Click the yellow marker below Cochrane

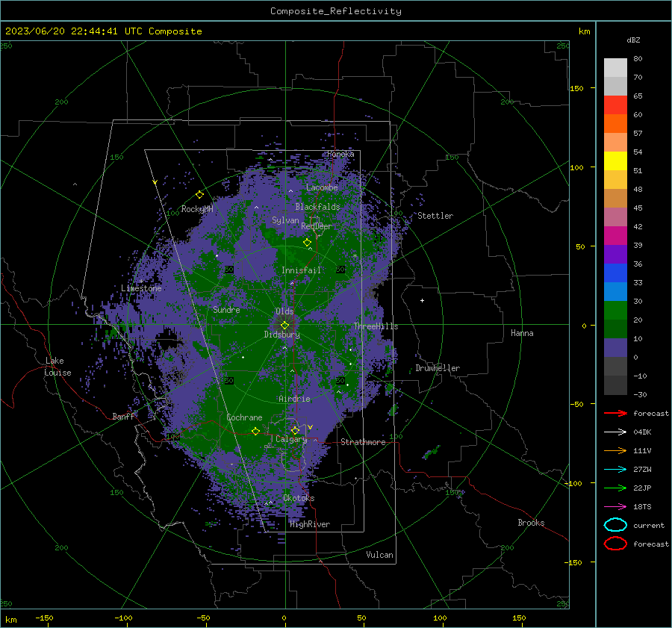pos(256,431)
